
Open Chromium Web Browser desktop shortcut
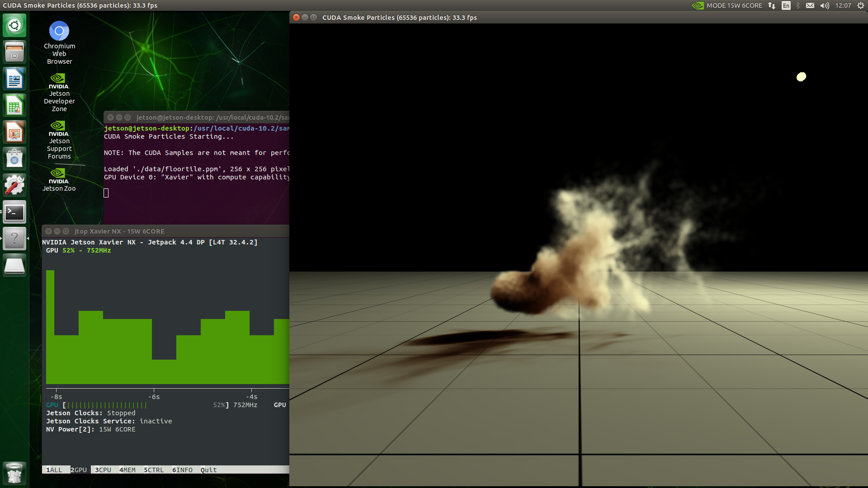point(59,42)
